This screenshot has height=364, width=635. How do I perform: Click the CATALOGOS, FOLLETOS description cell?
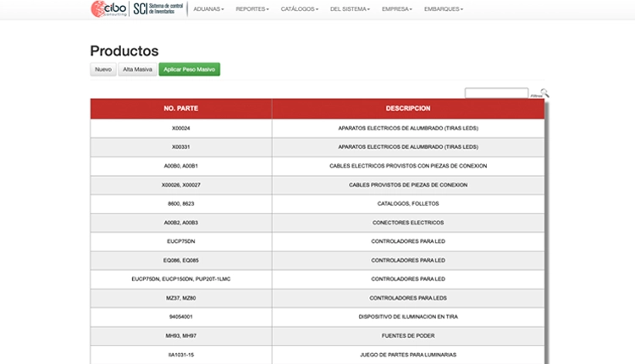point(407,204)
